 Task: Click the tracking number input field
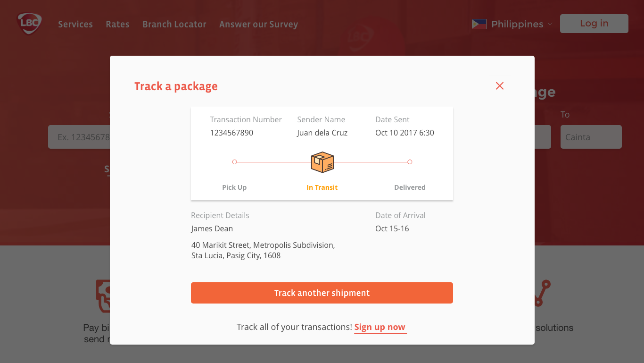79,137
